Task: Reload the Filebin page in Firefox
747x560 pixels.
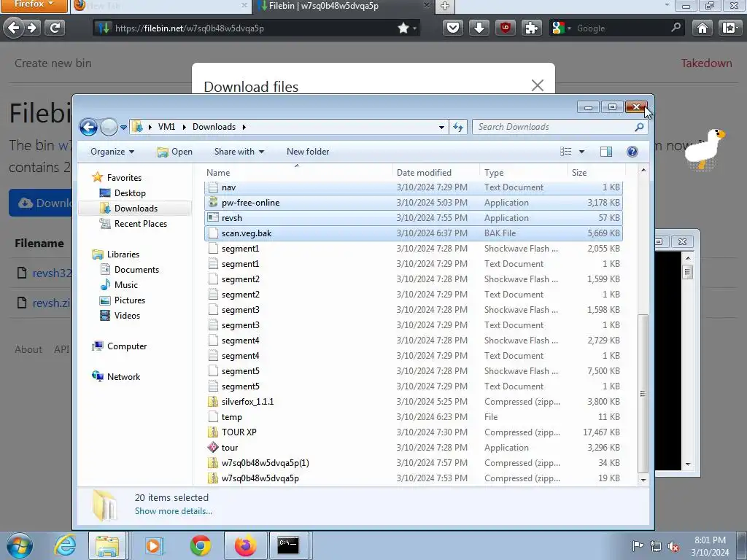Action: pos(55,28)
